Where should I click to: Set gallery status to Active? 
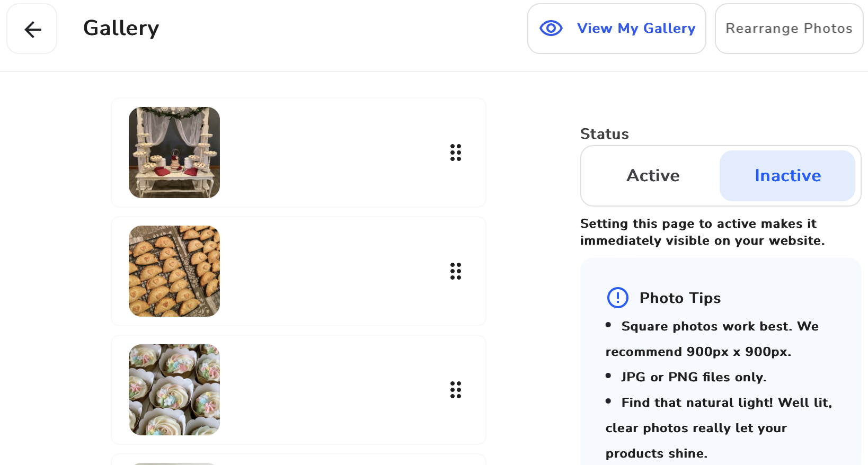(653, 176)
